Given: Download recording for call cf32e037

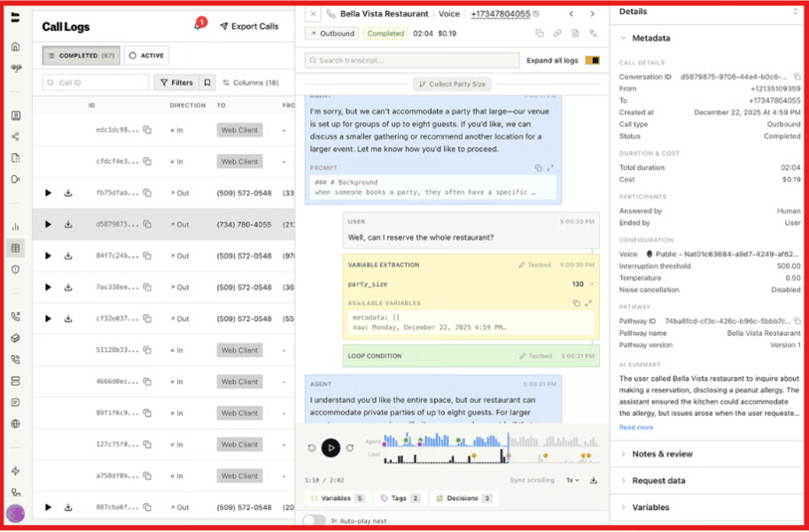Looking at the screenshot, I should point(68,318).
